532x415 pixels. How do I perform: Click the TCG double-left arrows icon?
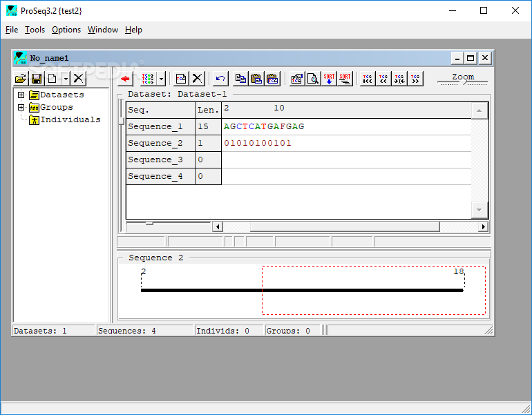pyautogui.click(x=383, y=79)
